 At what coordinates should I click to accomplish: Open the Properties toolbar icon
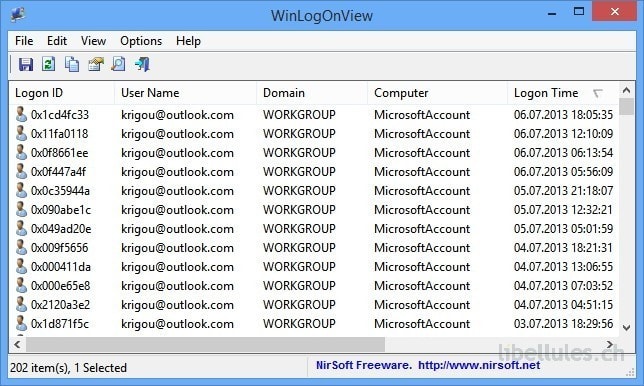tap(95, 64)
